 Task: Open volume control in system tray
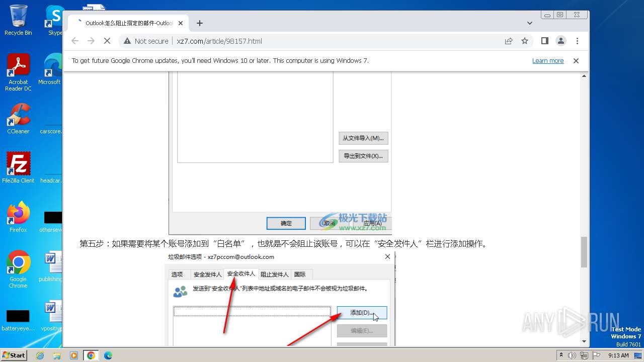[572, 355]
